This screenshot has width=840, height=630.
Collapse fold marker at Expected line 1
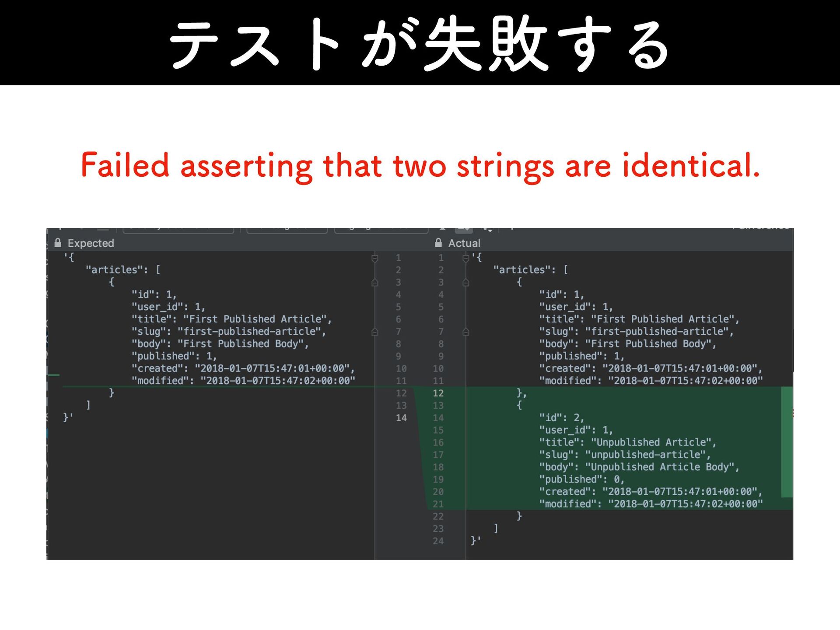375,258
